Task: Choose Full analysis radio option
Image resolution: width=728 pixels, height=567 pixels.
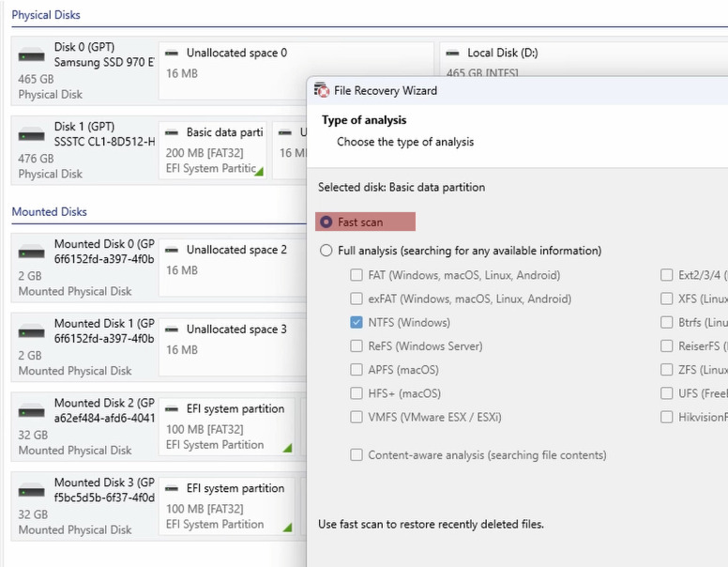Action: pyautogui.click(x=326, y=251)
